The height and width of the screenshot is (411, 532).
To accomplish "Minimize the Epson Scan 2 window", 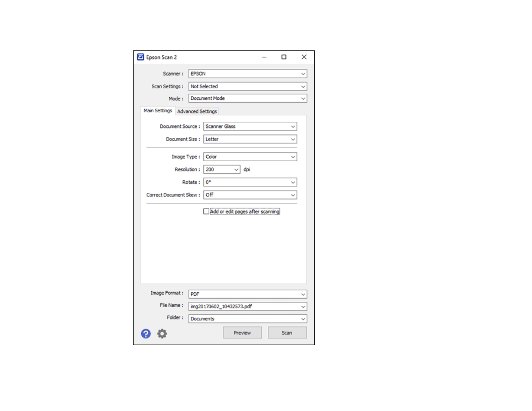I will (264, 57).
